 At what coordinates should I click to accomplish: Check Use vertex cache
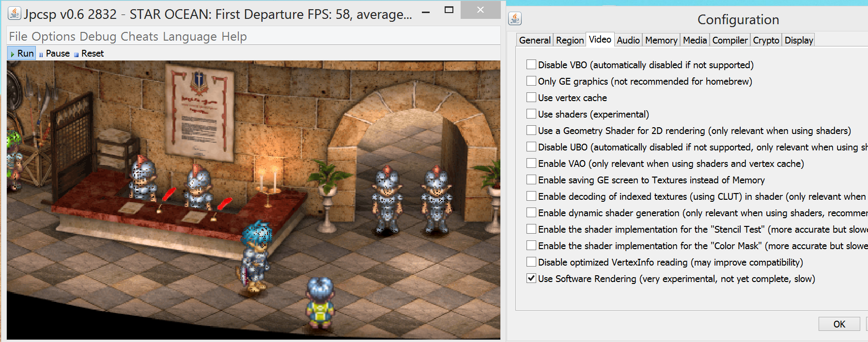point(531,97)
